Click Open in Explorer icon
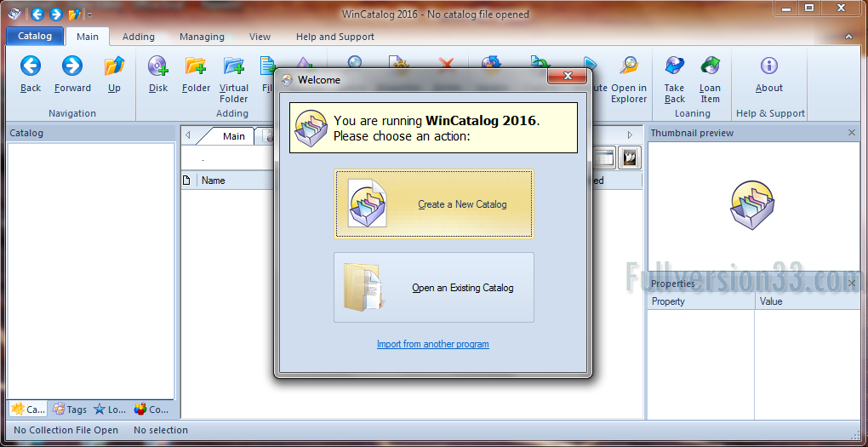 click(629, 66)
